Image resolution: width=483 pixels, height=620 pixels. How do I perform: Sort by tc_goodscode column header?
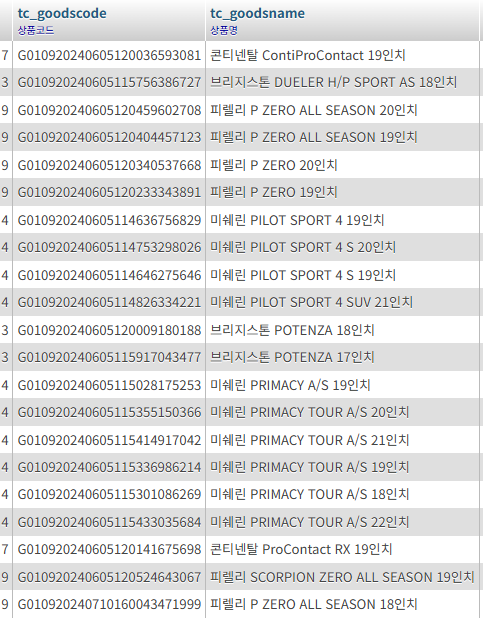[62, 13]
